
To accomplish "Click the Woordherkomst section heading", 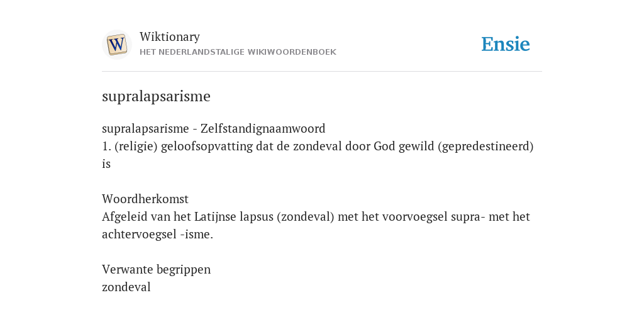I will point(145,199).
